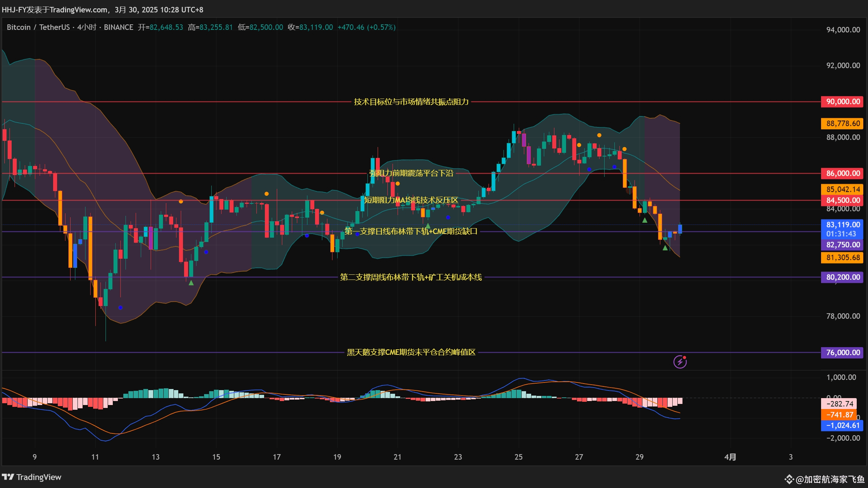The height and width of the screenshot is (488, 868).
Task: Click the 01:31:43 candle countdown timer
Action: pyautogui.click(x=842, y=234)
